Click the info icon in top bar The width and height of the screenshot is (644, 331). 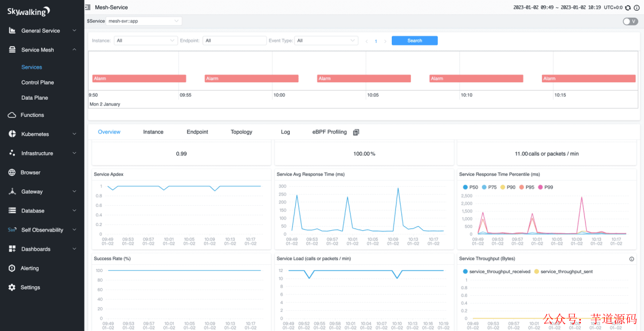pyautogui.click(x=636, y=7)
